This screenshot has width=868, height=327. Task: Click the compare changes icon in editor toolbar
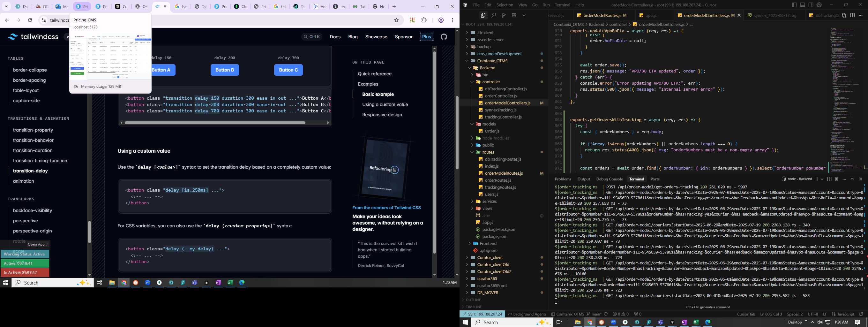tap(844, 15)
